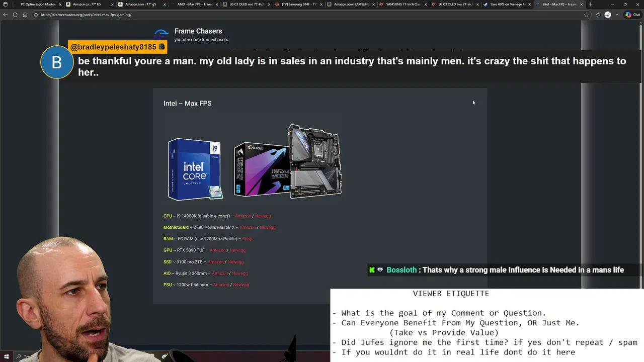Image resolution: width=644 pixels, height=362 pixels.
Task: Open the browser profile avatar
Action: [x=608, y=15]
